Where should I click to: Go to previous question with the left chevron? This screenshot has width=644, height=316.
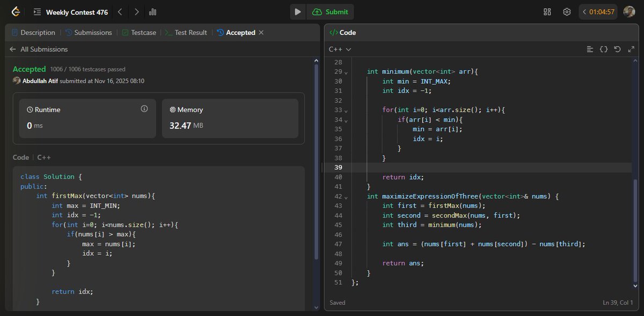pos(120,11)
